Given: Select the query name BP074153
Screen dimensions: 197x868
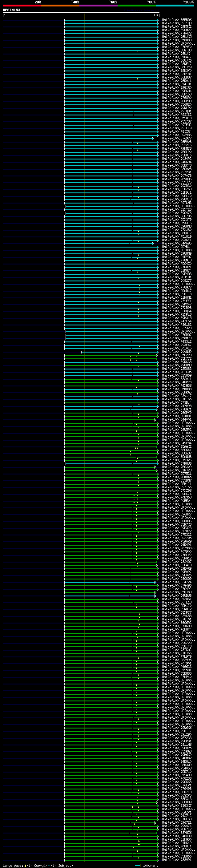Looking at the screenshot, I should [11, 10].
